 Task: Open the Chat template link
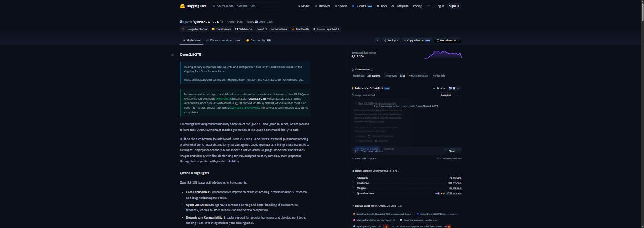pos(419,76)
